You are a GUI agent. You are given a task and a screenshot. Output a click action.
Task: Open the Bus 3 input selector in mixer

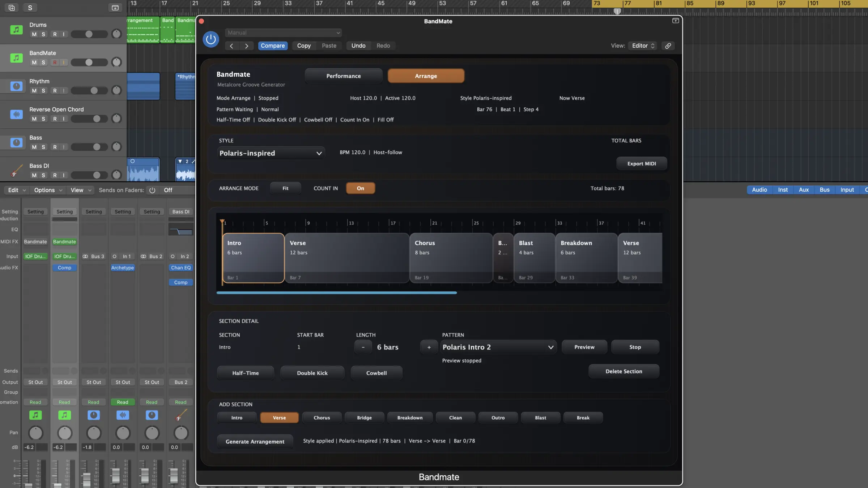[x=94, y=256]
